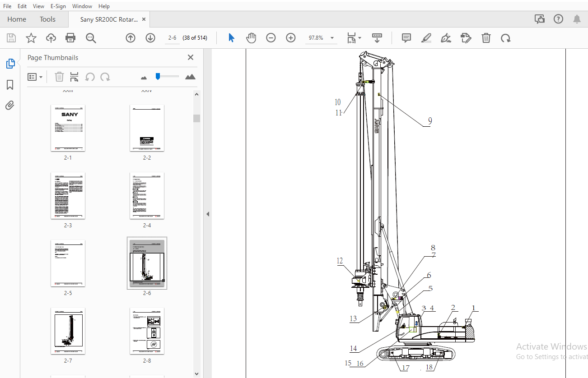588x378 pixels.
Task: Select page thumbnail 2-2
Action: [147, 128]
